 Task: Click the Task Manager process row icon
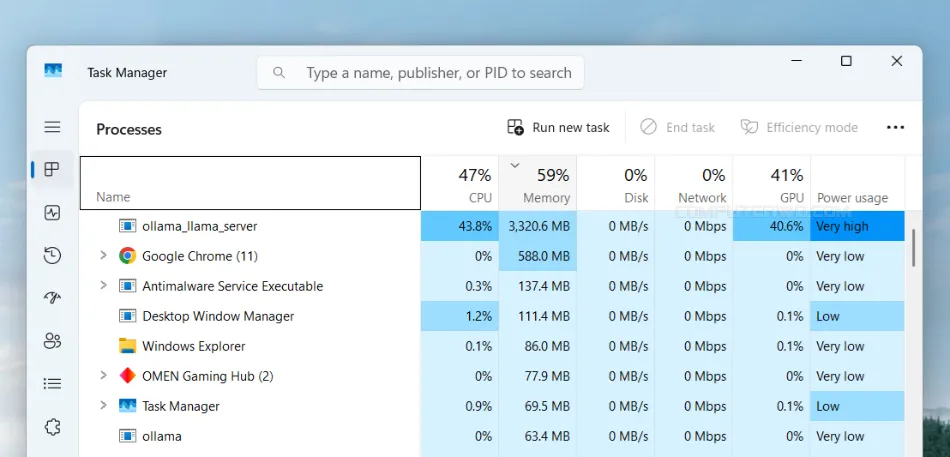127,406
